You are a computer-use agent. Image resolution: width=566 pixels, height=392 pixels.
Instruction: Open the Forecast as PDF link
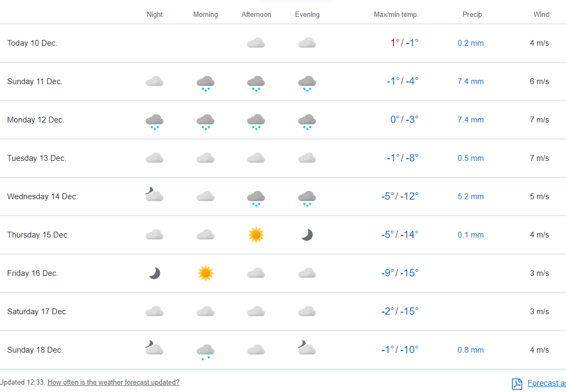(x=546, y=383)
